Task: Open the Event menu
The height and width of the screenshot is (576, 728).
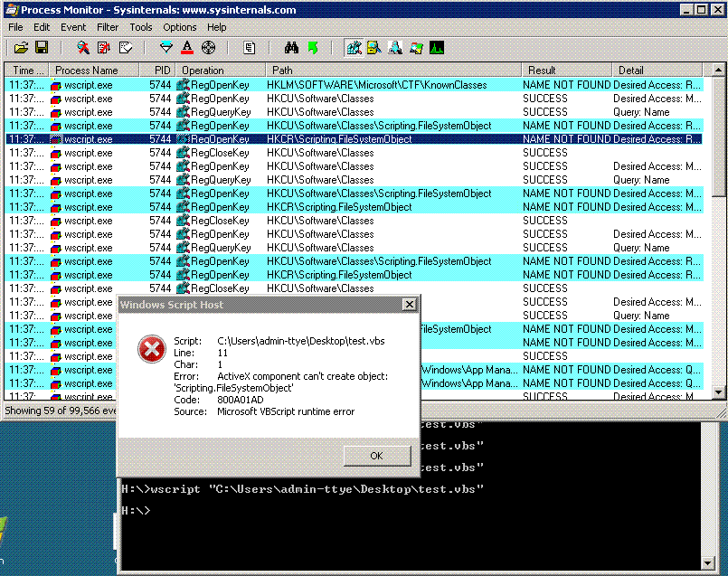Action: [x=73, y=27]
